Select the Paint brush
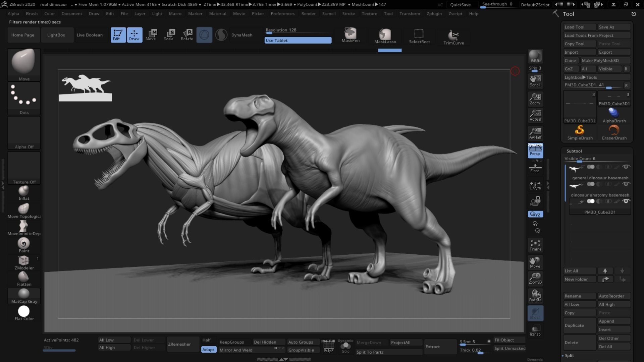 click(x=24, y=245)
